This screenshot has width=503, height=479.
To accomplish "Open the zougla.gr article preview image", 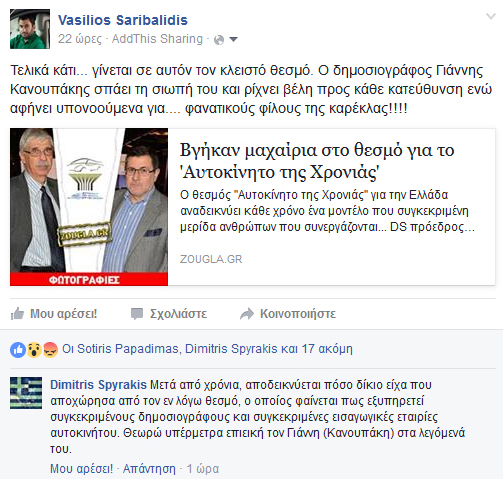I will [89, 207].
